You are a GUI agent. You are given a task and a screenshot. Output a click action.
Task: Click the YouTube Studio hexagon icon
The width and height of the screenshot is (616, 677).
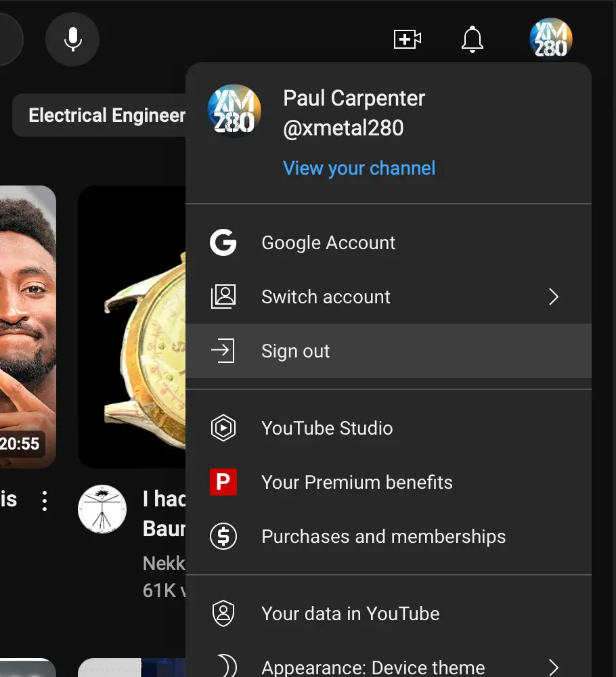223,428
